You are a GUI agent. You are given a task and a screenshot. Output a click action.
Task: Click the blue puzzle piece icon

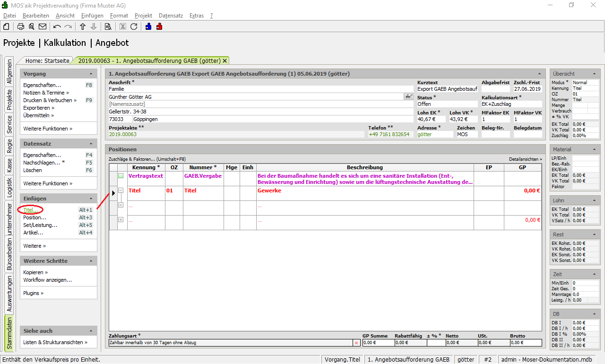[x=148, y=26]
